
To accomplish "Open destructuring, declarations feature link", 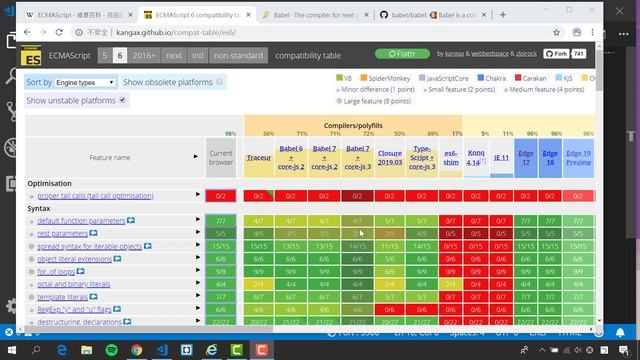I will (x=79, y=322).
